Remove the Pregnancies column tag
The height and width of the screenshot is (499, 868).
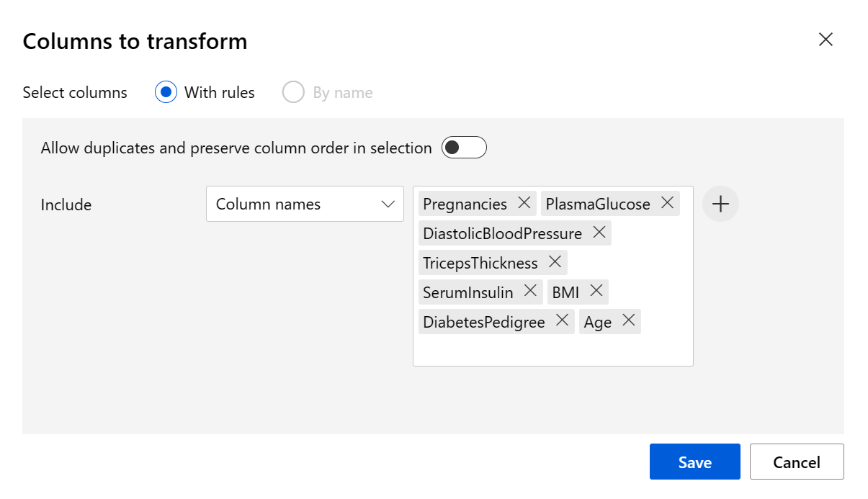[524, 204]
